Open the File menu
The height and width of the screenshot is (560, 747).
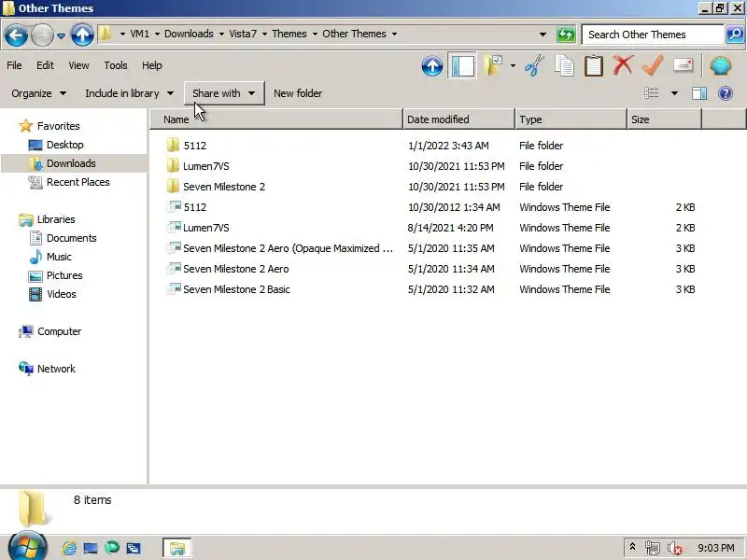tap(14, 65)
